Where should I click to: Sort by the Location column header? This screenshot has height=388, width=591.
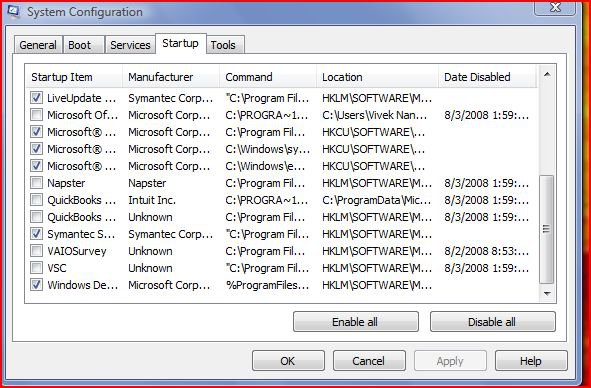(378, 77)
